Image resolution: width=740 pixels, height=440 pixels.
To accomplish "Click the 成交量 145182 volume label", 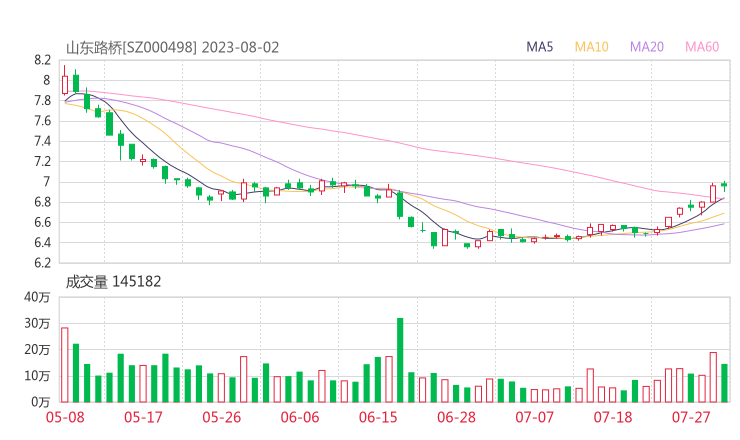I will [x=113, y=282].
